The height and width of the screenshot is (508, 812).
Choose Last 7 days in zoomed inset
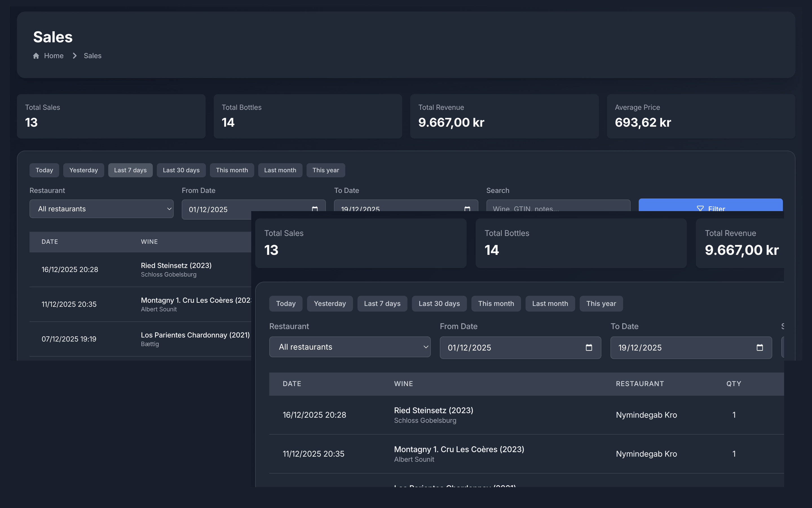point(382,303)
